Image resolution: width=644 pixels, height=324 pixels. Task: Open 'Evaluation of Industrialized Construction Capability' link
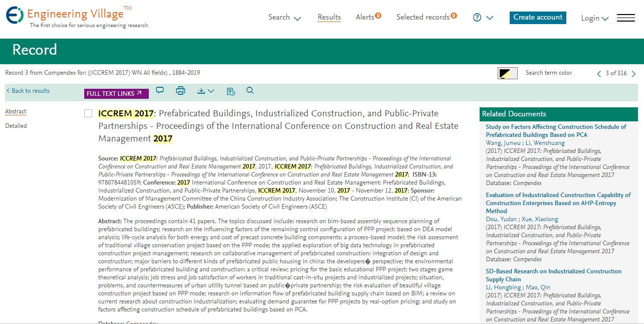click(558, 203)
